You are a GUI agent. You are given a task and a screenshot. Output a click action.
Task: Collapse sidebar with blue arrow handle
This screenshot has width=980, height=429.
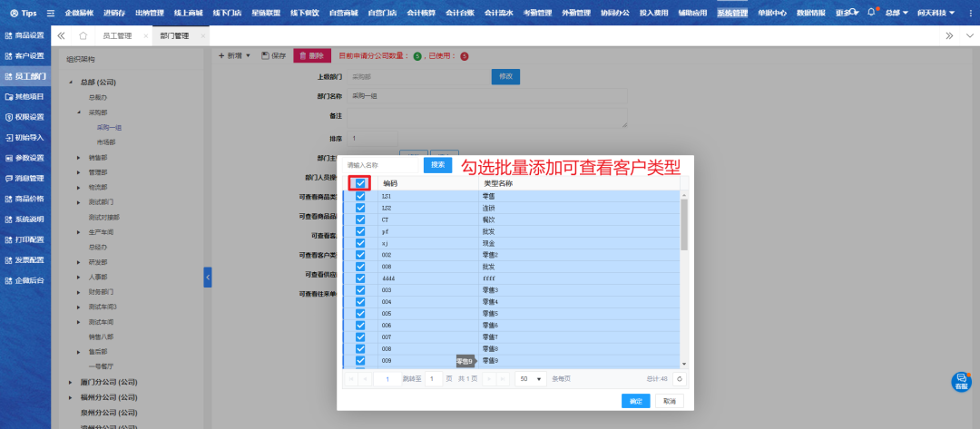click(x=208, y=277)
